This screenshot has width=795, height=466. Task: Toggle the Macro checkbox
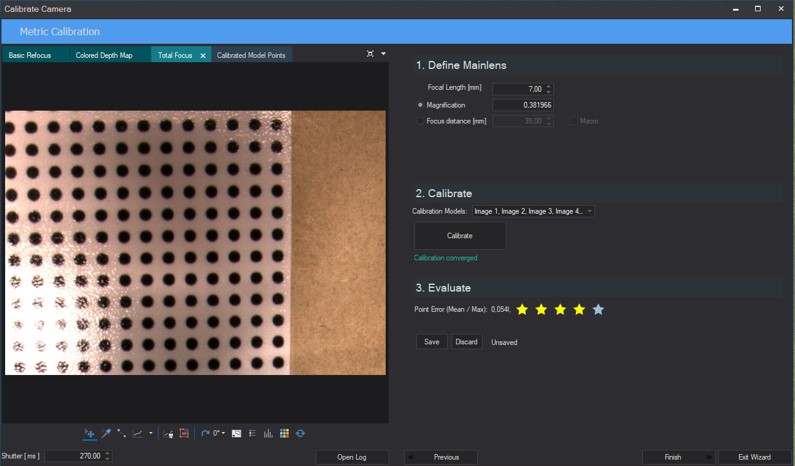pos(573,121)
